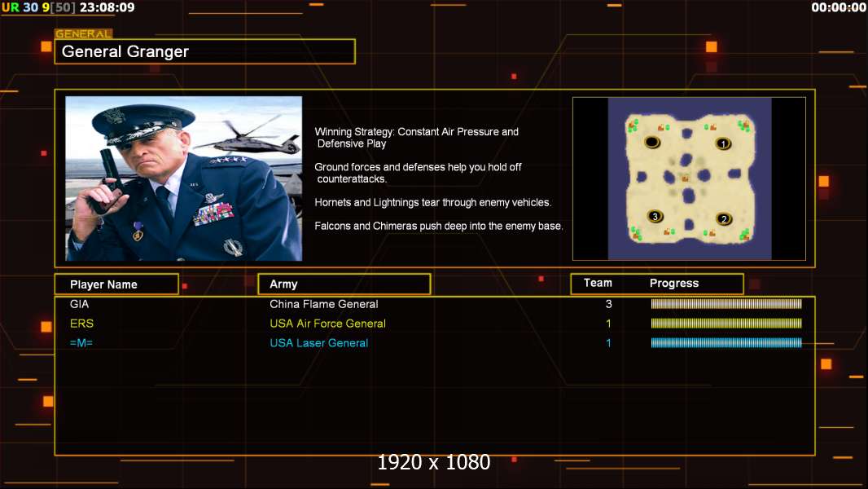Select start position 1 on map

[x=723, y=144]
